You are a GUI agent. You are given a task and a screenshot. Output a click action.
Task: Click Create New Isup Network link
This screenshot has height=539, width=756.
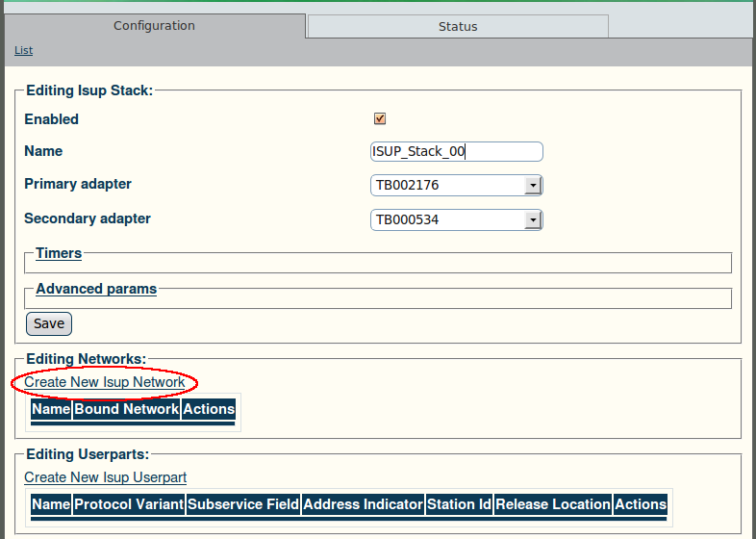click(x=105, y=382)
